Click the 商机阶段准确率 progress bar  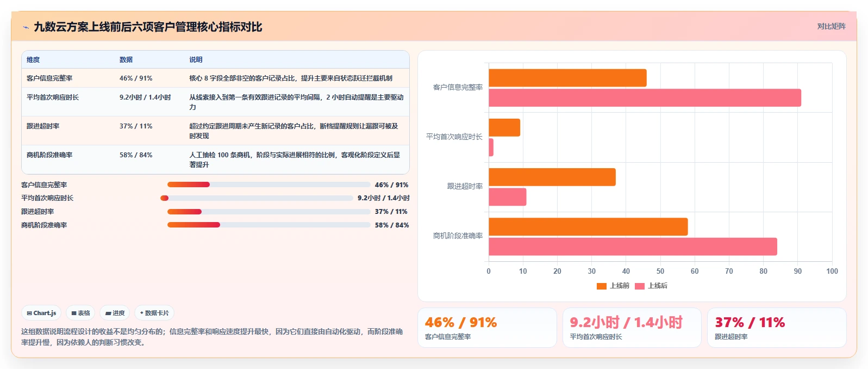point(268,225)
